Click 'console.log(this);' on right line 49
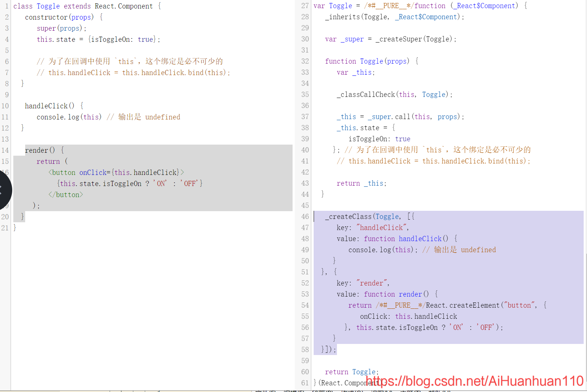Viewport: 587px width, 392px height. (x=383, y=250)
